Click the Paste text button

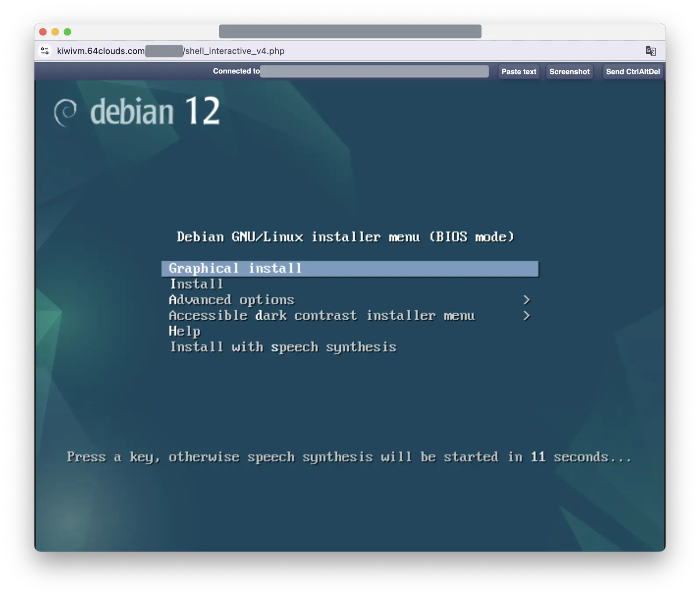click(x=518, y=71)
